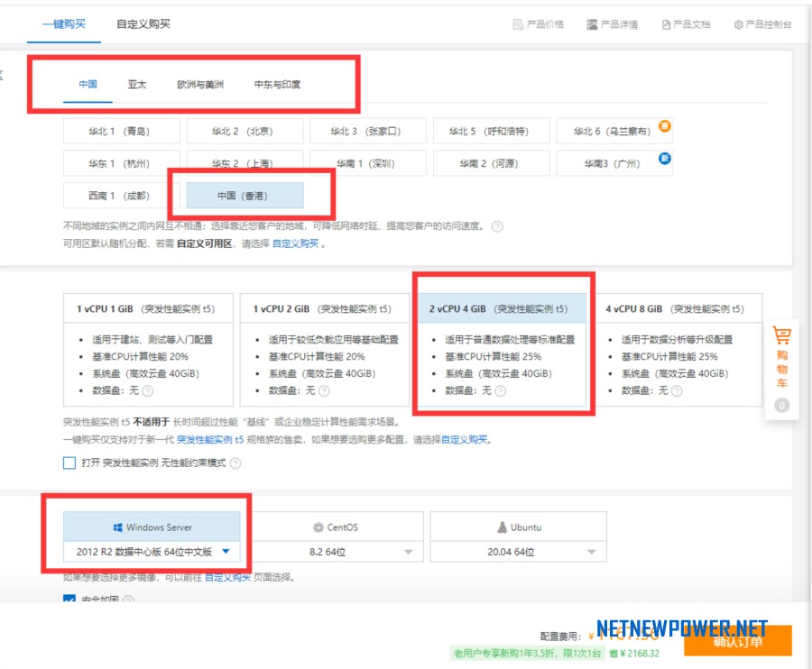Choose region 华北 1 (青岛)

point(122,131)
